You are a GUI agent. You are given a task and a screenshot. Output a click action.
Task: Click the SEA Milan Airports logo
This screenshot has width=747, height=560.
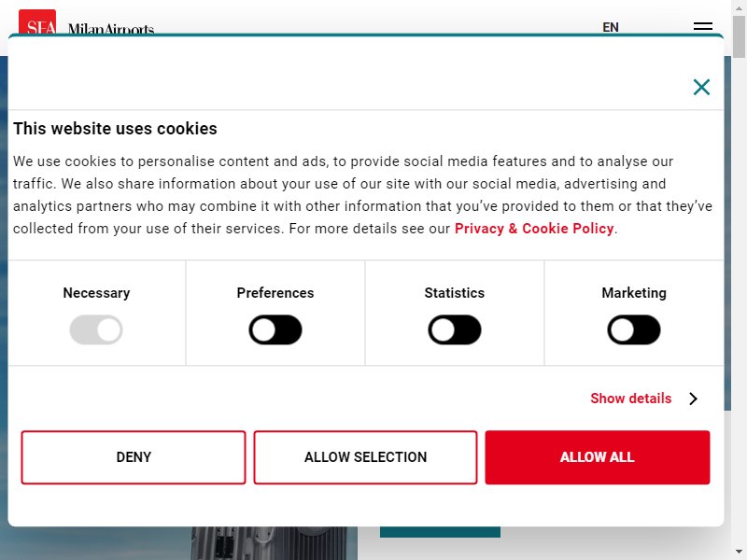(86, 22)
